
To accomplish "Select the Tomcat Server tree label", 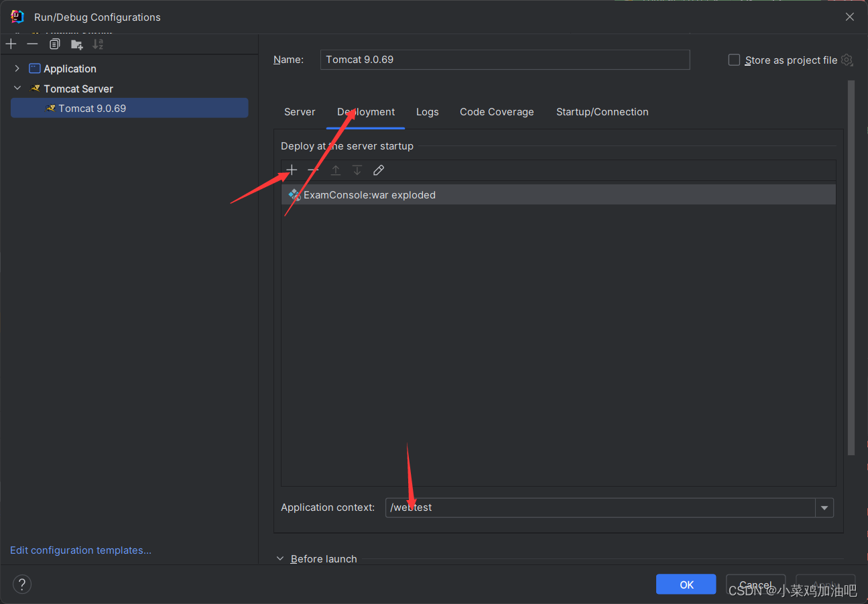I will pyautogui.click(x=78, y=88).
